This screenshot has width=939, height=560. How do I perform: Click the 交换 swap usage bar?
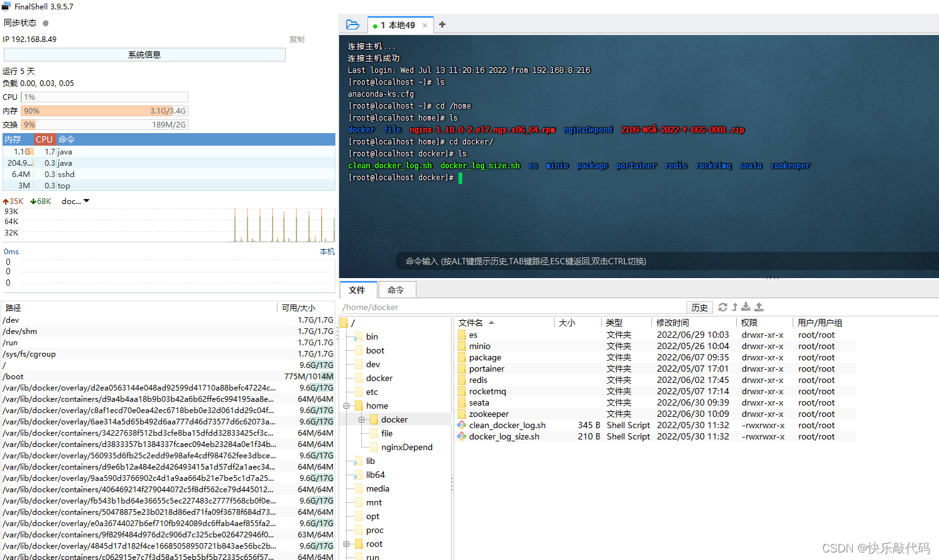point(105,124)
